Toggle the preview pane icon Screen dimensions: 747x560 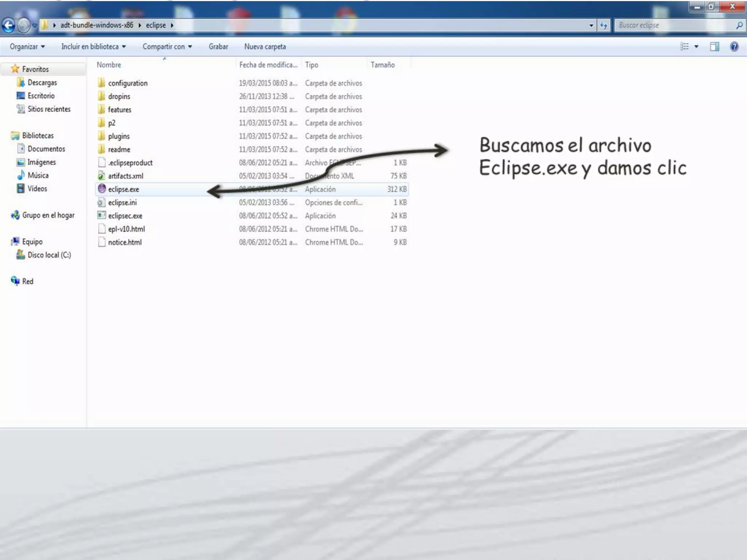coord(714,47)
